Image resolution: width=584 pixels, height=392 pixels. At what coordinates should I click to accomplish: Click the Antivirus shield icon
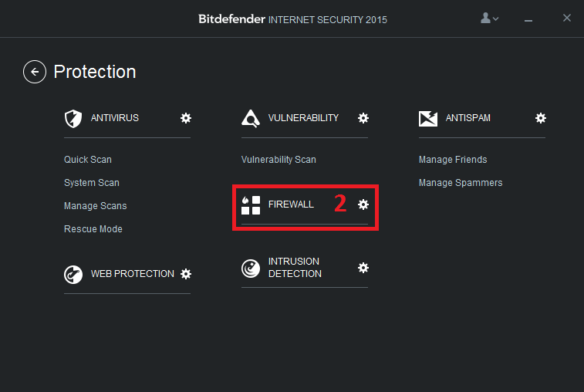[x=73, y=119]
